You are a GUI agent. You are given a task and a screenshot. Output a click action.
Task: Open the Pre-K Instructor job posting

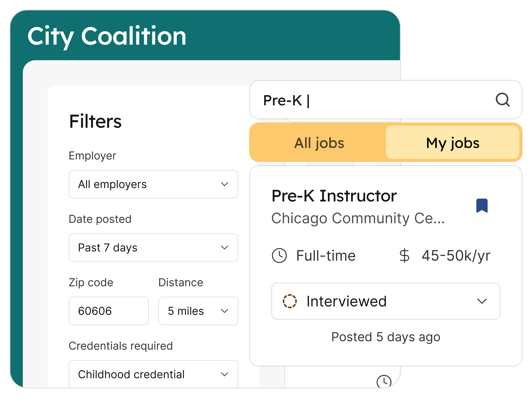(334, 196)
